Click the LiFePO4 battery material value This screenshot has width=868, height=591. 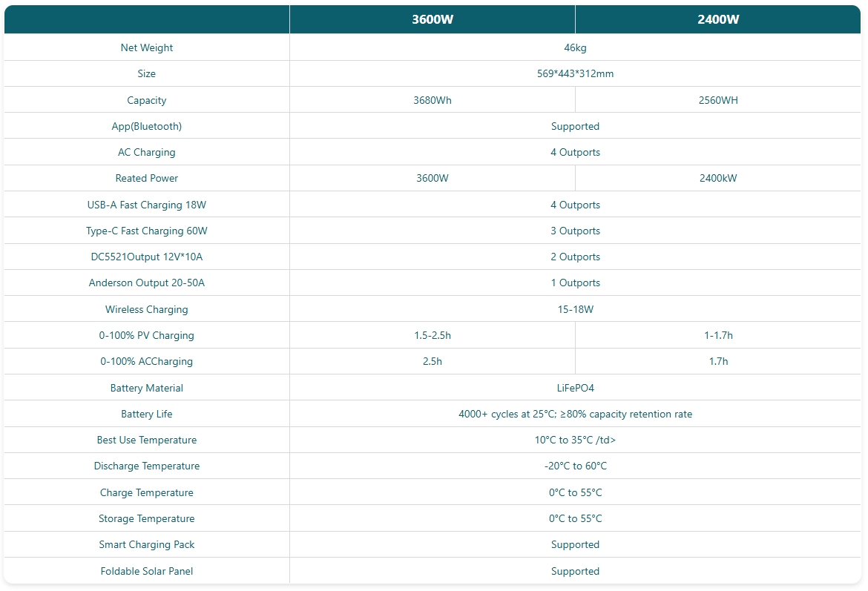point(575,388)
